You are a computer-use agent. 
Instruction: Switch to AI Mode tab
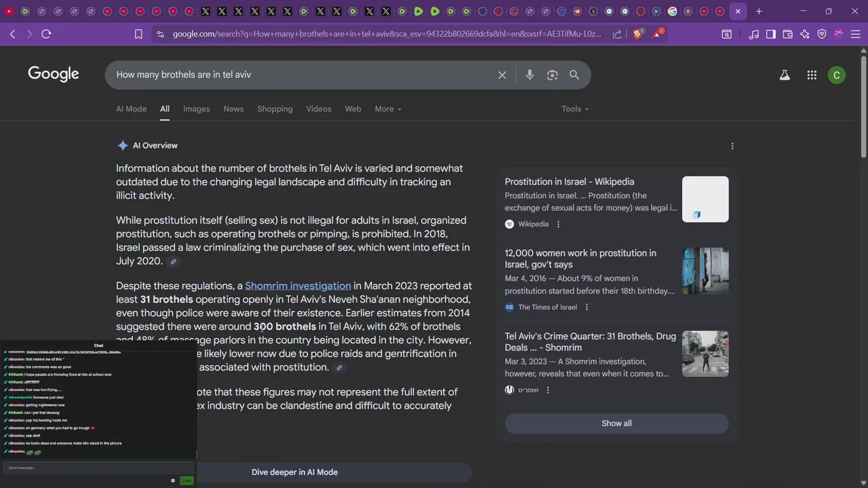pos(131,109)
